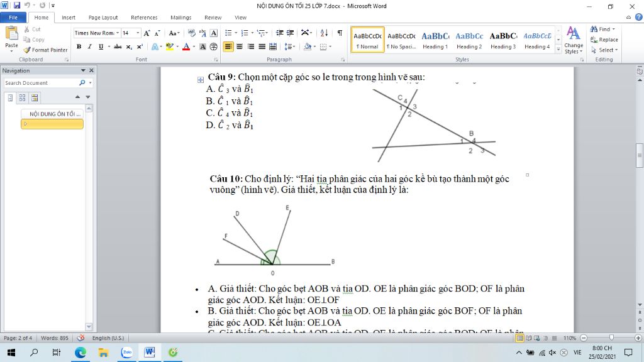Click the Zoom in plus button
Image resolution: width=644 pixels, height=362 pixels.
point(638,338)
